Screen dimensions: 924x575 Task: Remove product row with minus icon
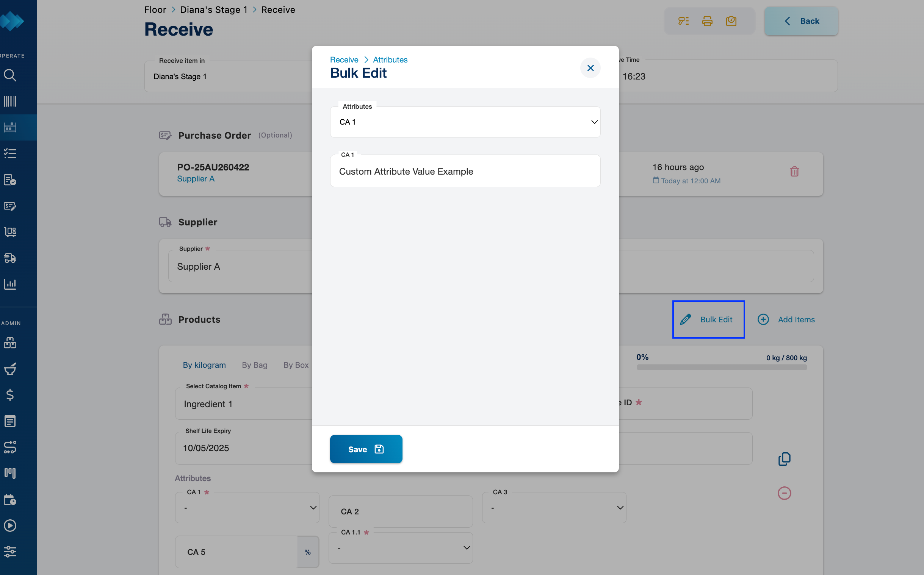click(784, 493)
